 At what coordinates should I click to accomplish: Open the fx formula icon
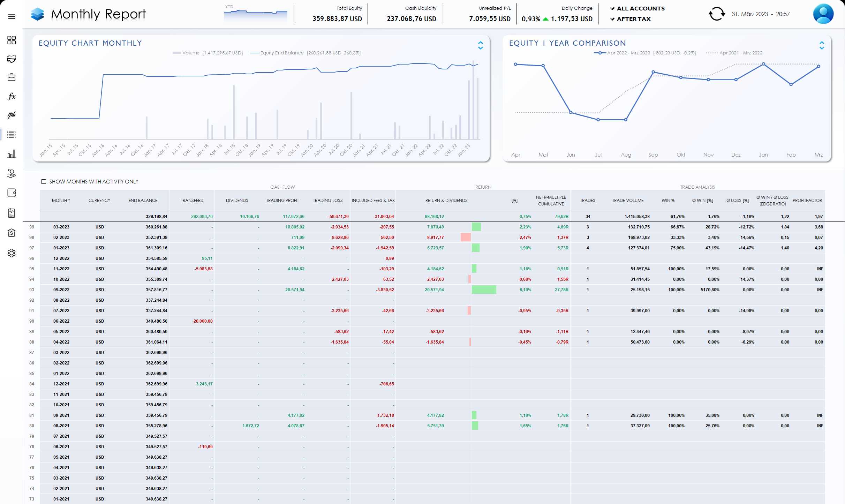(12, 96)
